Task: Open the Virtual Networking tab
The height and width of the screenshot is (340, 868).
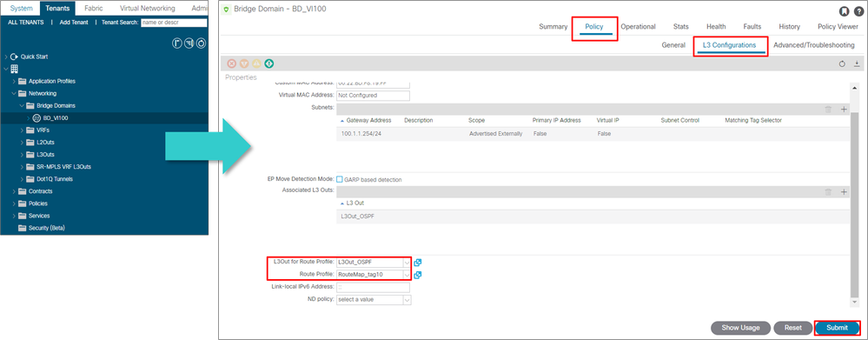Action: 147,9
